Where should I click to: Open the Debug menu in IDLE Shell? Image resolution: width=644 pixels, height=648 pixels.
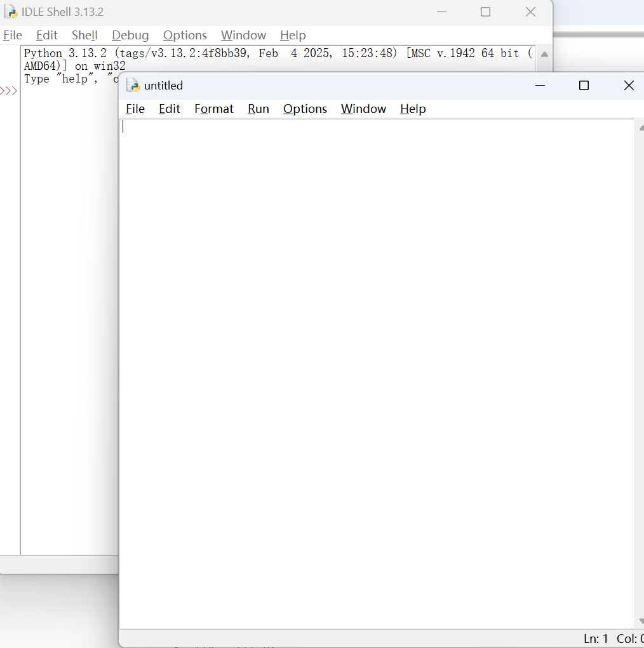pyautogui.click(x=130, y=35)
